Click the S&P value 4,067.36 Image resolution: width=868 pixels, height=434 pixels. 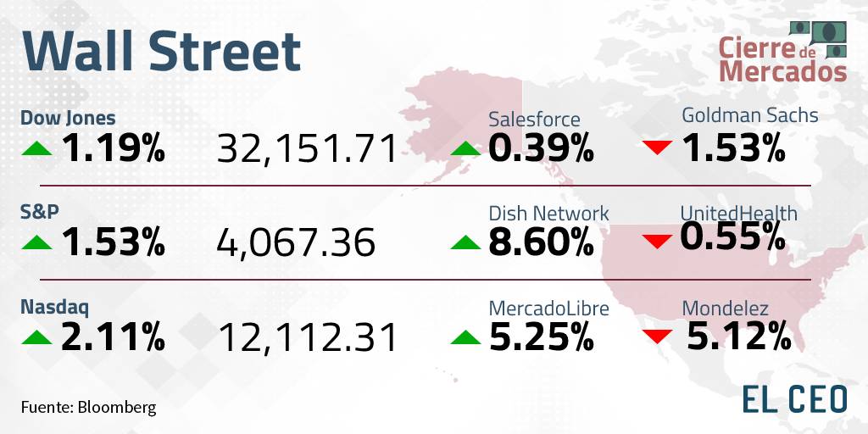tap(296, 243)
